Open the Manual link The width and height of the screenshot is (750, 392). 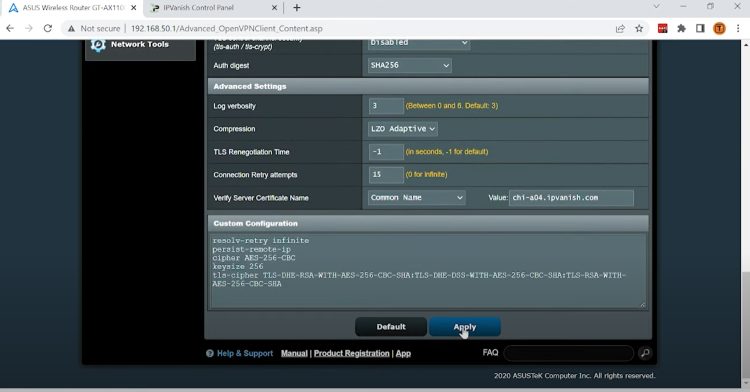point(294,353)
